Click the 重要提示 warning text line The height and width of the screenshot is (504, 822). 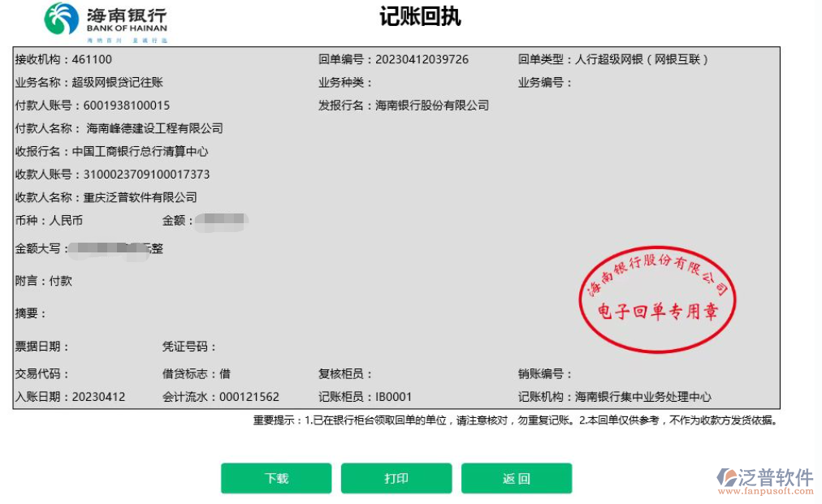click(x=516, y=421)
